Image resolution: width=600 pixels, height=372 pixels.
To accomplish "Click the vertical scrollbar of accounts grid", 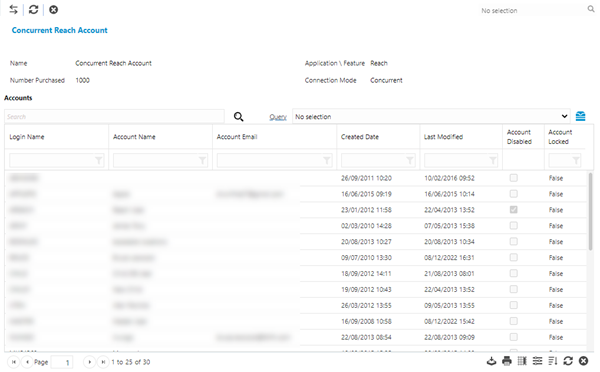I will point(590,212).
